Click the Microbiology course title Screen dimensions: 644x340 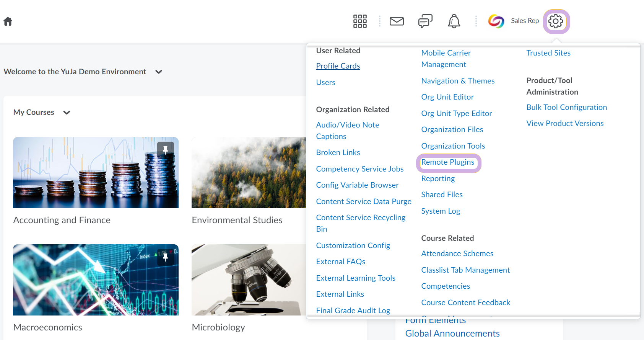[218, 327]
